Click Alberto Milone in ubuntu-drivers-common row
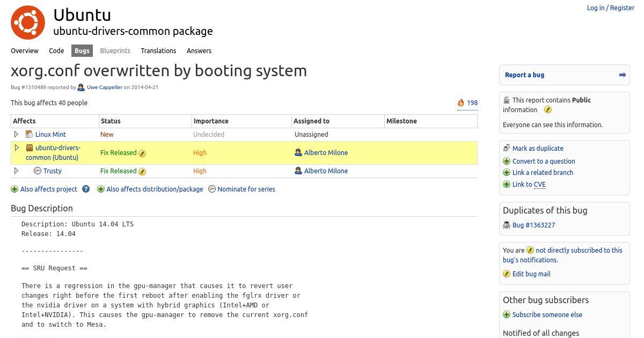Image resolution: width=644 pixels, height=338 pixels. point(326,152)
